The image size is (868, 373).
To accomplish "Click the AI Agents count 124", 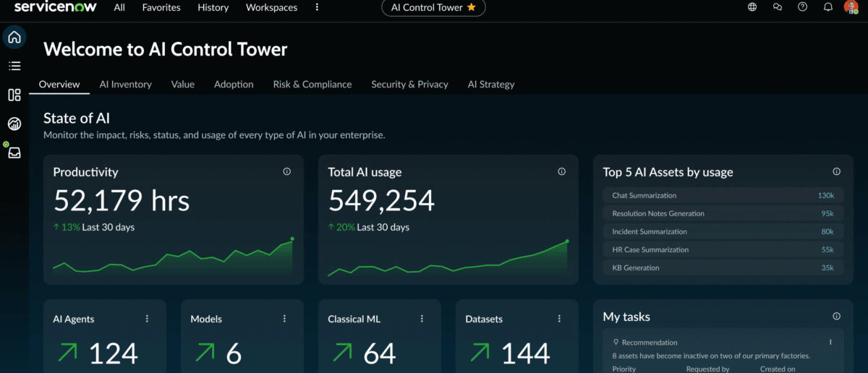I will pyautogui.click(x=114, y=353).
